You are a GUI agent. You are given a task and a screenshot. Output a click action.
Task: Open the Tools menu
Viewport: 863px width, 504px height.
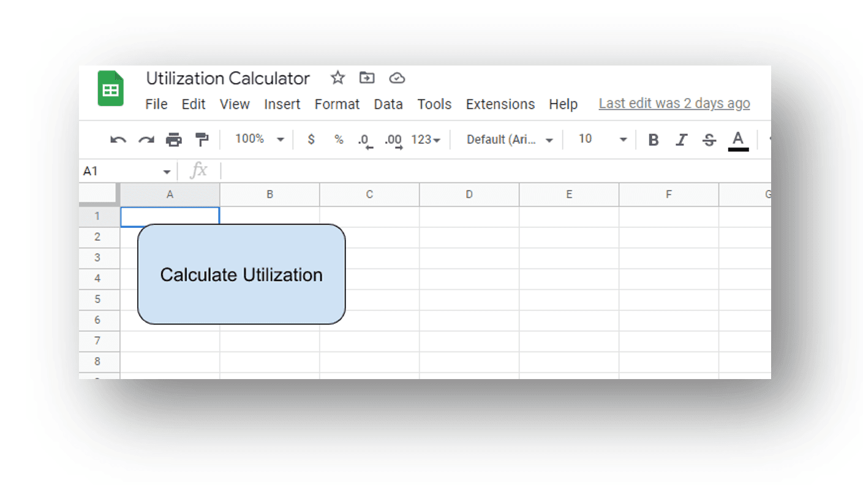(x=434, y=104)
